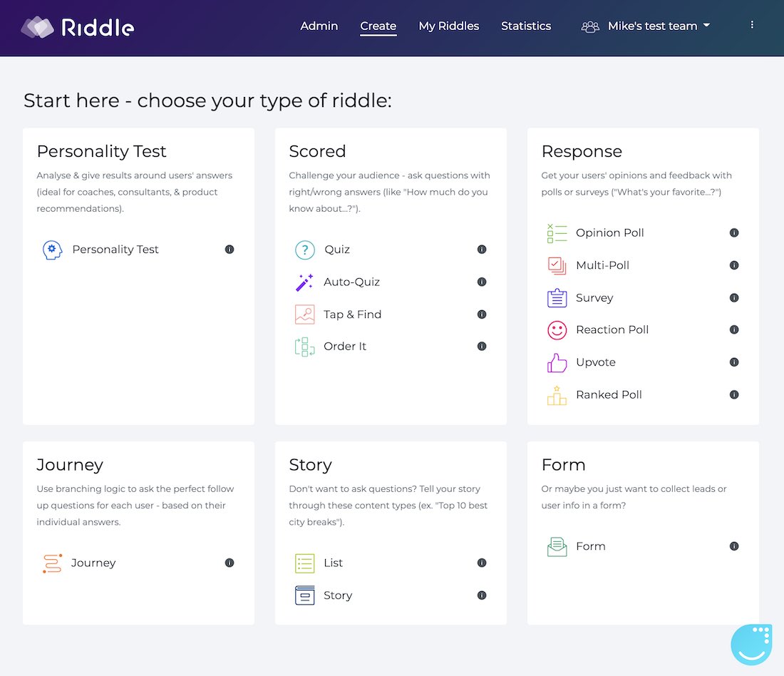Open the Admin menu item

(319, 26)
